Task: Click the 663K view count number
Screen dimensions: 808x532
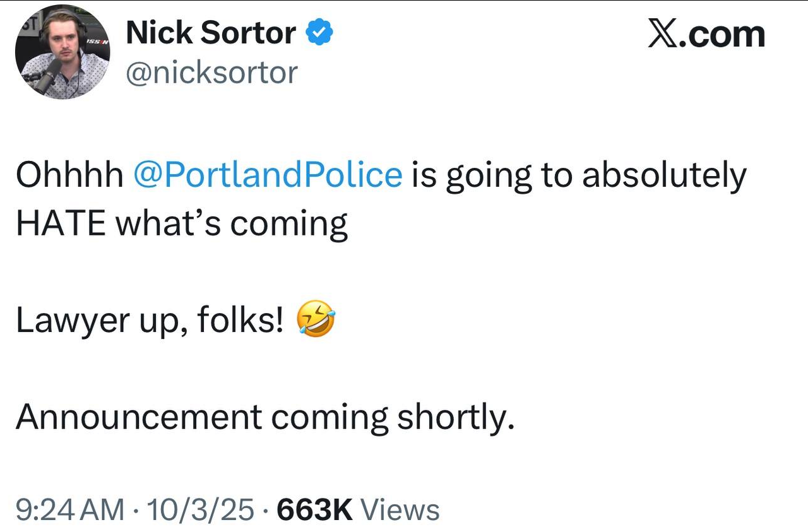Action: point(314,509)
